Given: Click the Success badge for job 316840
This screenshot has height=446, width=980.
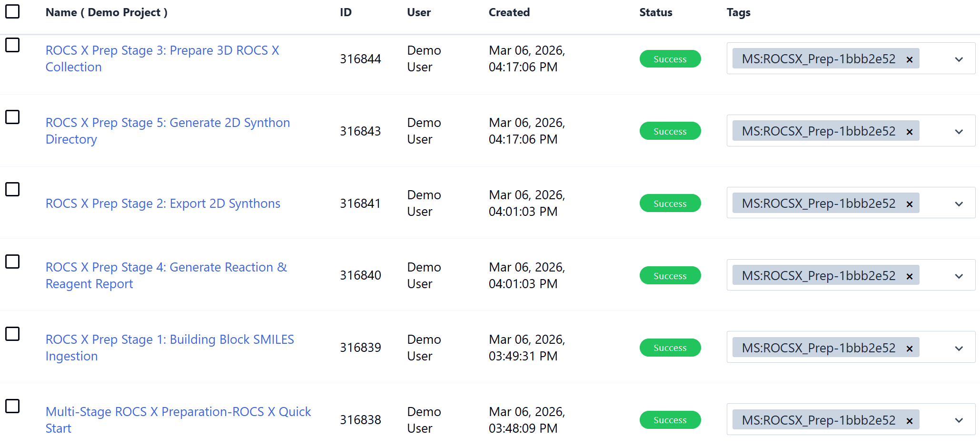Looking at the screenshot, I should click(x=670, y=276).
